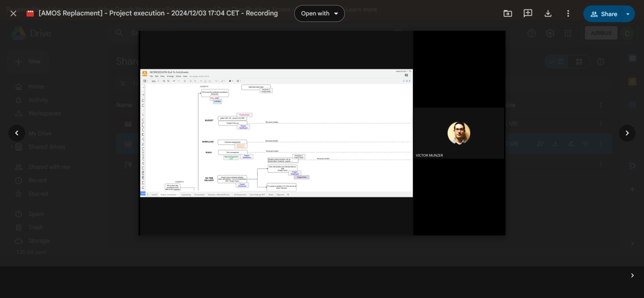Open Spam in Drive sidebar
The height and width of the screenshot is (298, 644).
(36, 214)
